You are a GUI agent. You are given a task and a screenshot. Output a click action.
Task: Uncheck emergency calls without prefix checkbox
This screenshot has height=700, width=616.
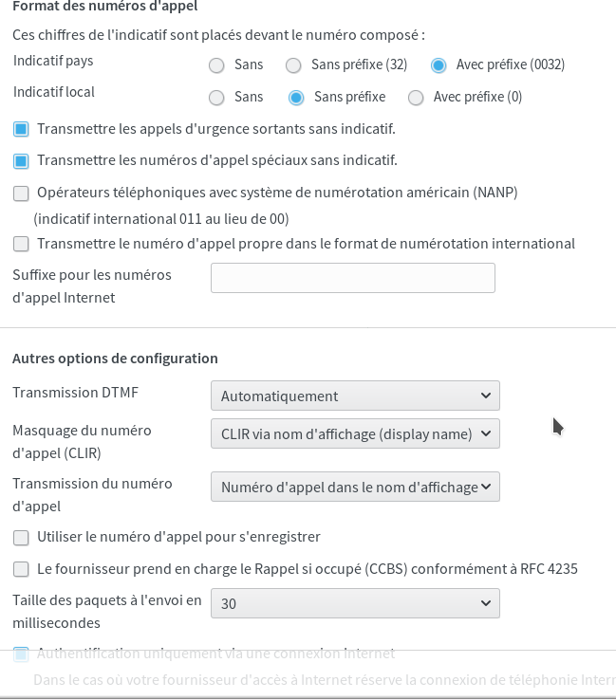click(21, 129)
